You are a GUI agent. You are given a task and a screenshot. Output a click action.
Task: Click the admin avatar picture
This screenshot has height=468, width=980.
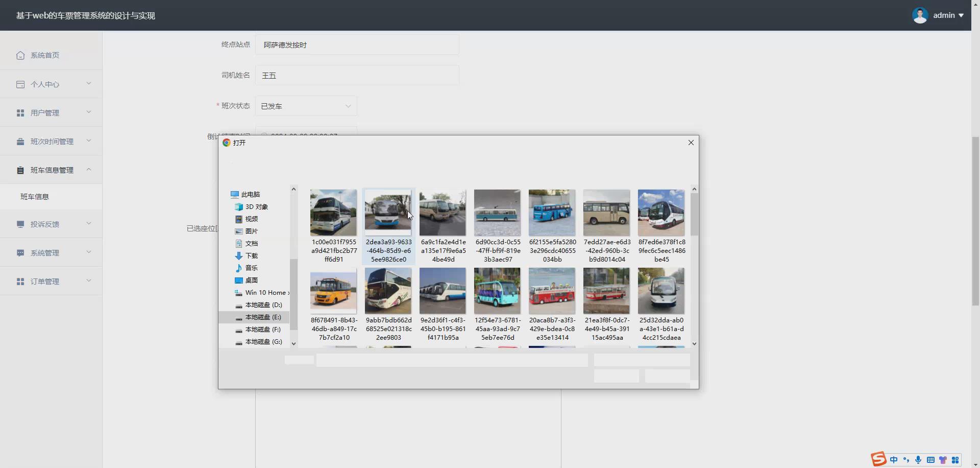pos(920,15)
